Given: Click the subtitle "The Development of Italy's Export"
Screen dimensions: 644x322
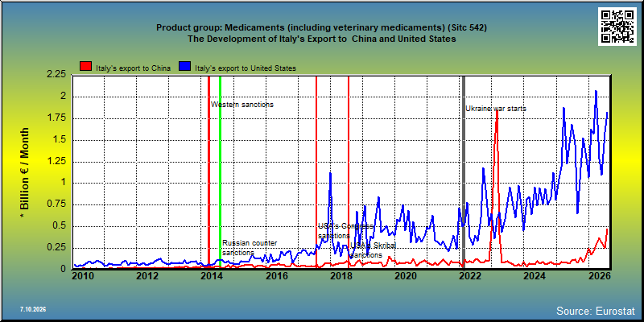Looking at the screenshot, I should (x=321, y=39).
